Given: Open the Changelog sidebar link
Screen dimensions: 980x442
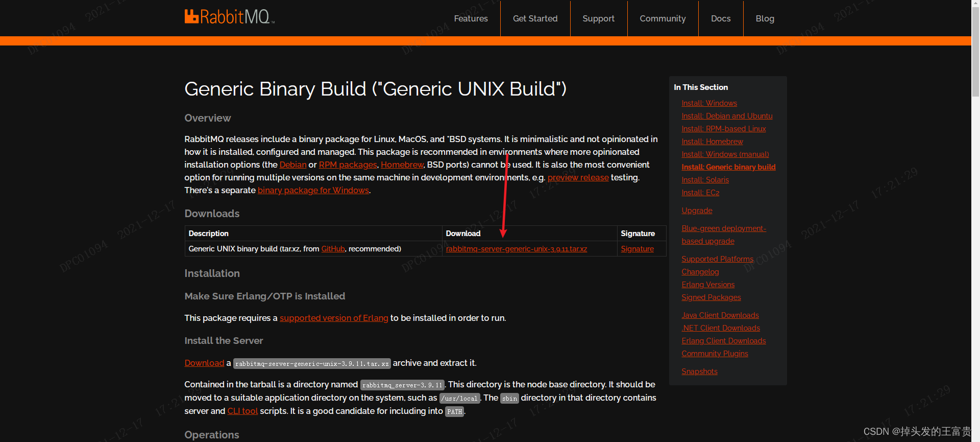Looking at the screenshot, I should tap(700, 272).
